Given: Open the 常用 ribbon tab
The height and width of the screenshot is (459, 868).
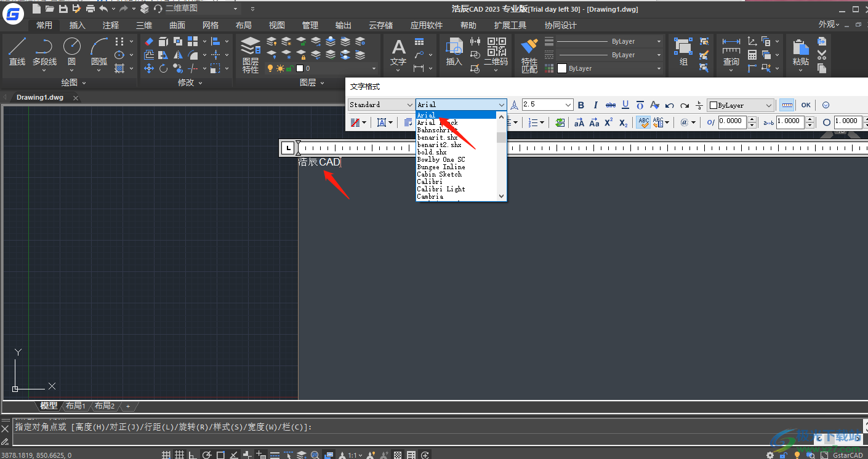Looking at the screenshot, I should pos(44,25).
